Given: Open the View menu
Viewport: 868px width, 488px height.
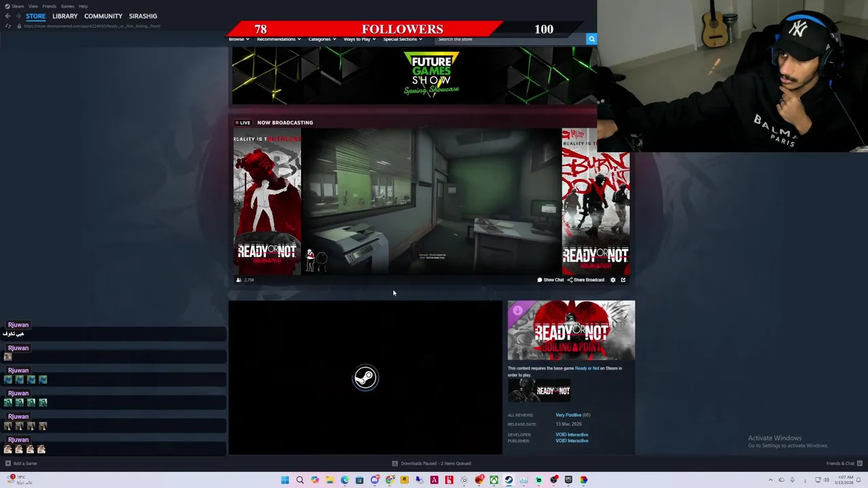Looking at the screenshot, I should click(x=33, y=6).
